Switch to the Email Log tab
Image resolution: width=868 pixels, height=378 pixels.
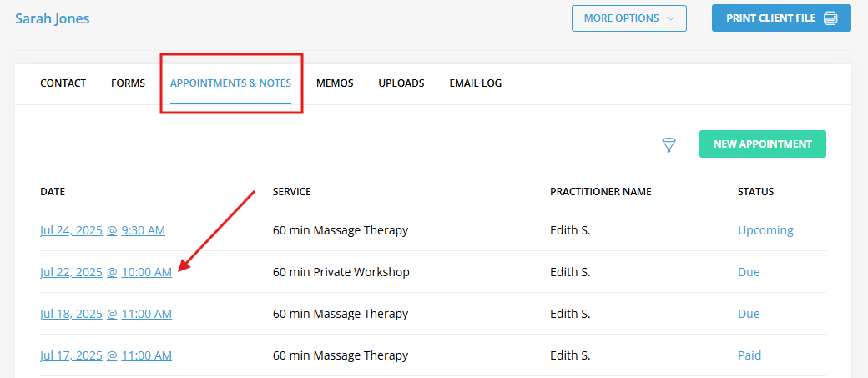tap(476, 83)
